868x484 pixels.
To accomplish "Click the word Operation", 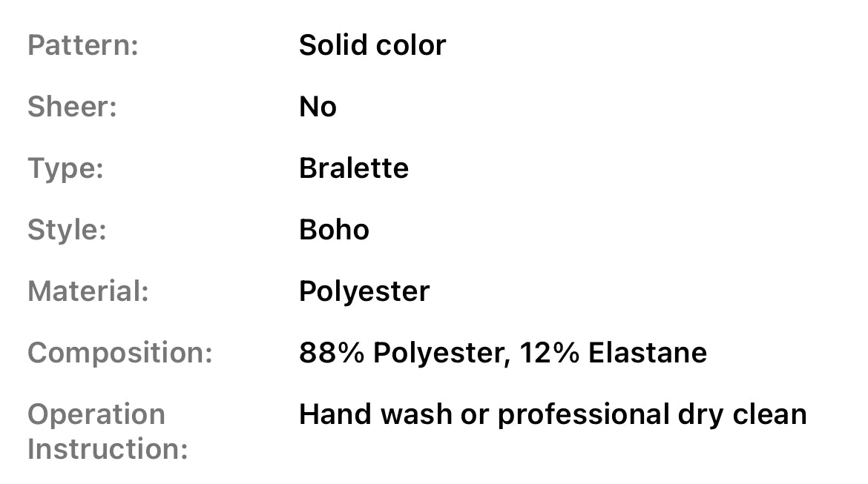I will pyautogui.click(x=96, y=414).
